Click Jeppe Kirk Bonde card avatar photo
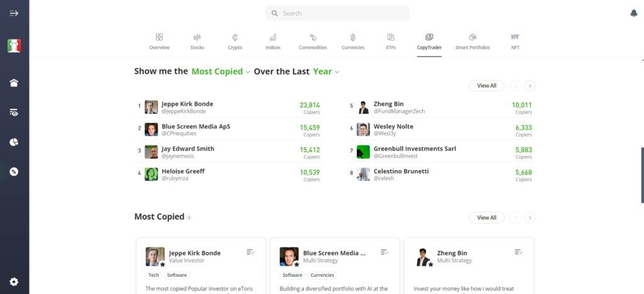Image resolution: width=644 pixels, height=294 pixels. (x=155, y=257)
